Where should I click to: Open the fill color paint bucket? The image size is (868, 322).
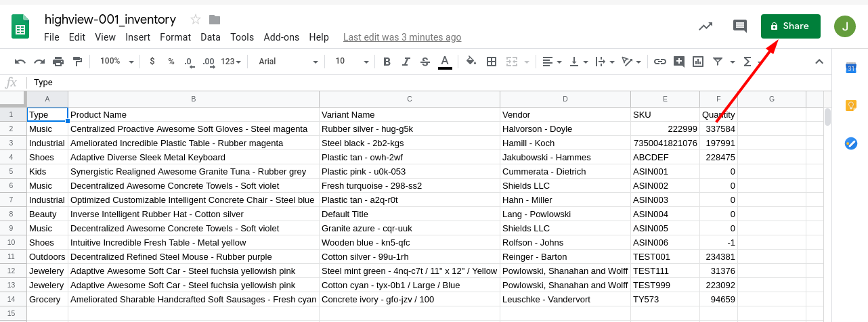[471, 62]
